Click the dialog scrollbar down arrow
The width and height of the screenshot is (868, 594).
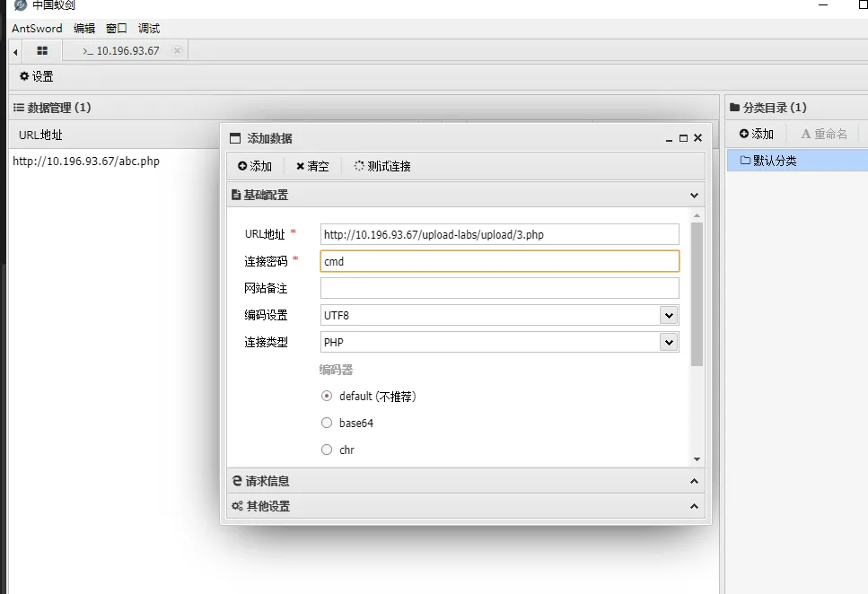coord(697,459)
